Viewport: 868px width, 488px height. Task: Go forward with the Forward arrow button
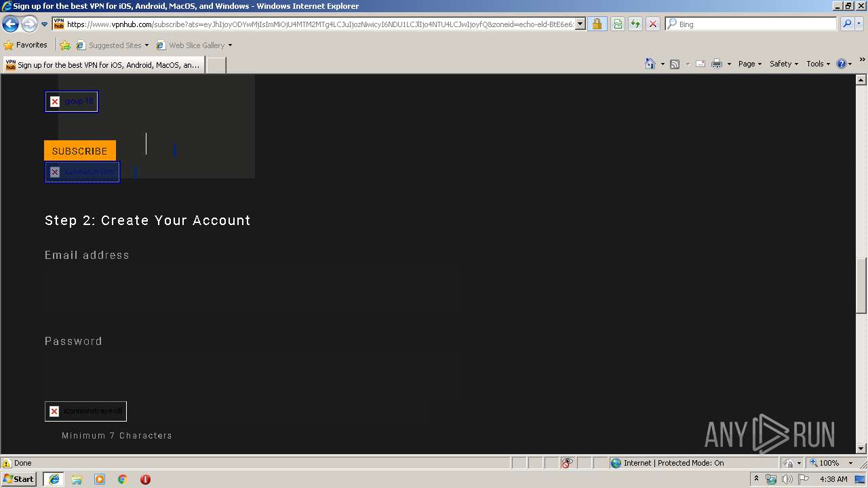coord(29,24)
